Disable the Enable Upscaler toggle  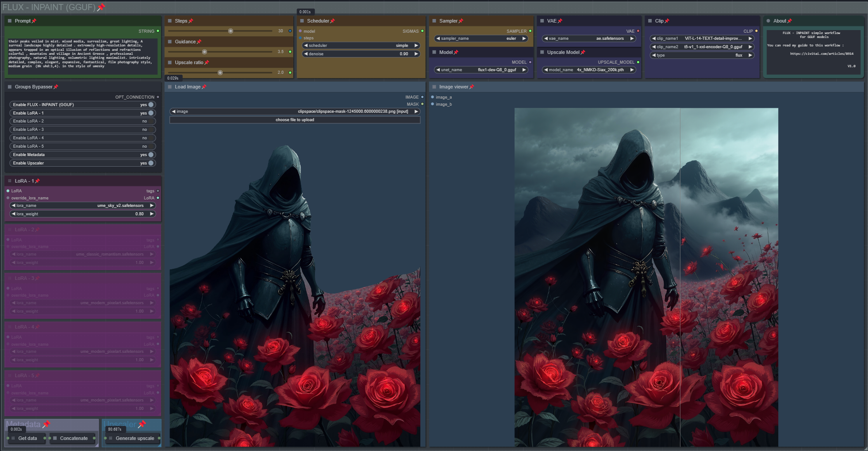click(x=151, y=163)
